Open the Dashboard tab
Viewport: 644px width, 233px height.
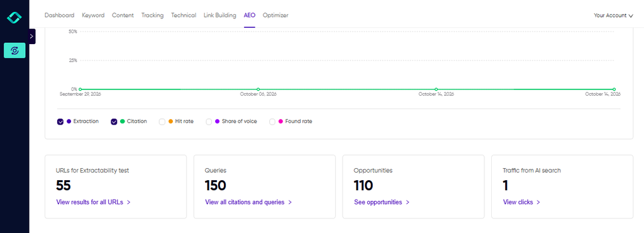click(x=60, y=15)
